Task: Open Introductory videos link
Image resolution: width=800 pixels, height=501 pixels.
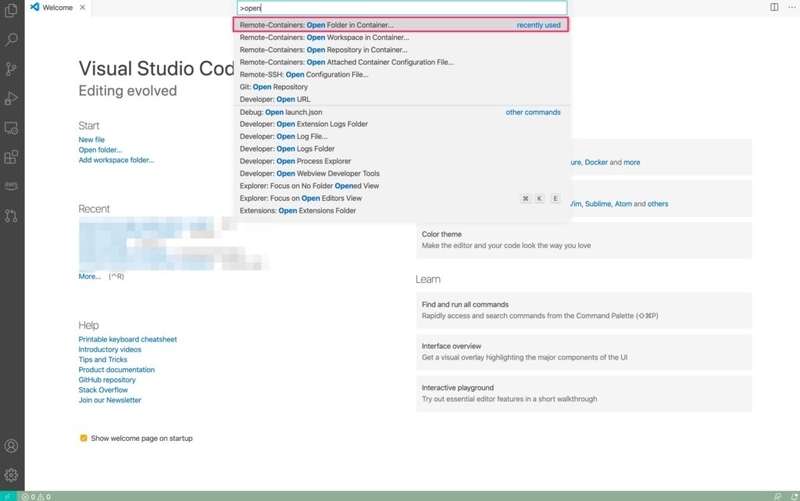Action: 110,349
